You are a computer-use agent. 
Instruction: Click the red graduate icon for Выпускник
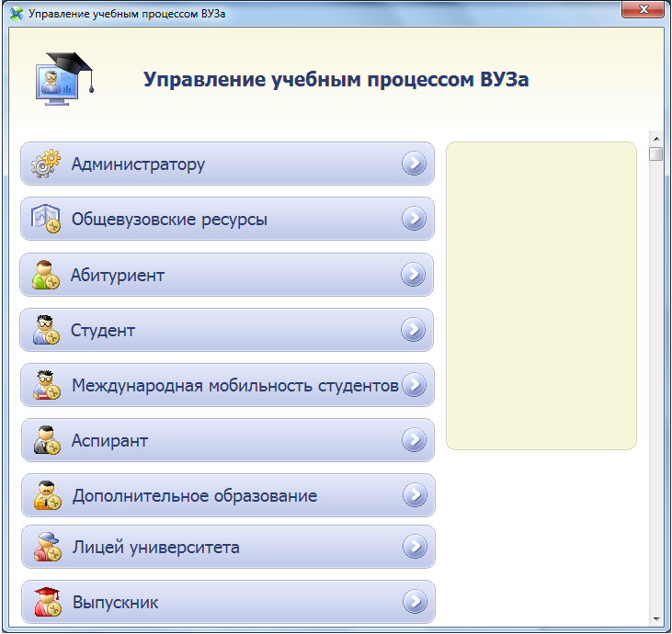47,602
